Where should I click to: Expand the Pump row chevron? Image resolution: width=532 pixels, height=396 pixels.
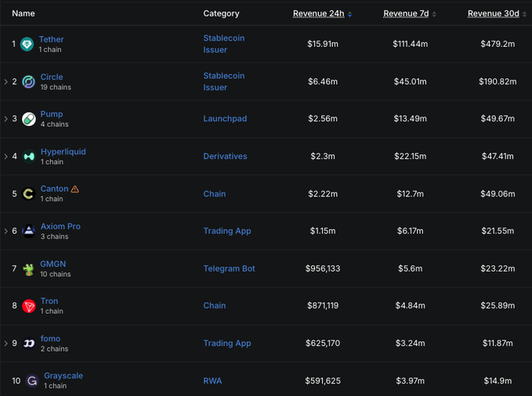point(5,119)
